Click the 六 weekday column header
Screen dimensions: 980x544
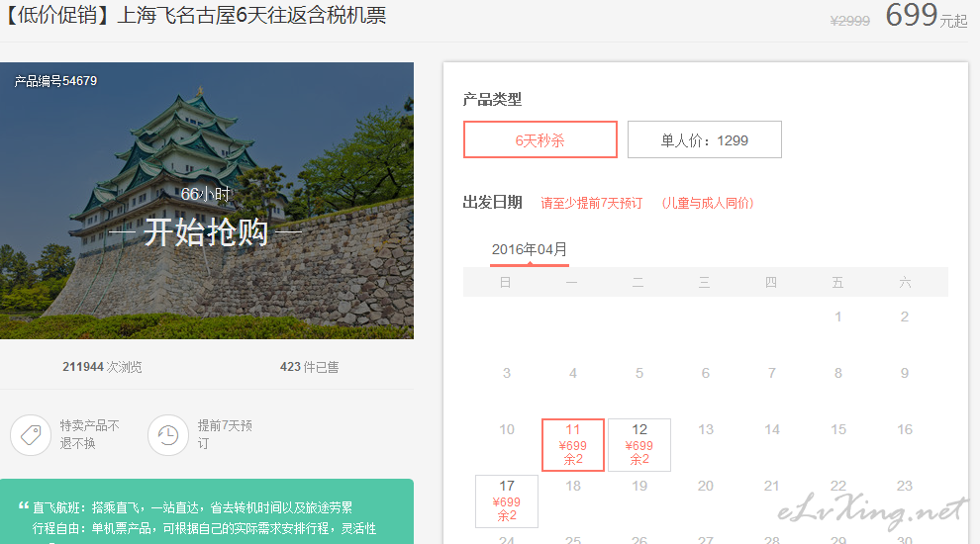(905, 282)
